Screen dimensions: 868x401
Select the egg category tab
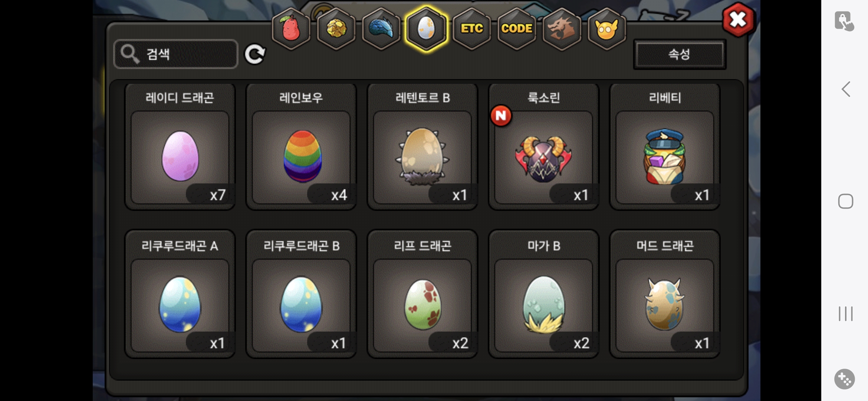(426, 29)
